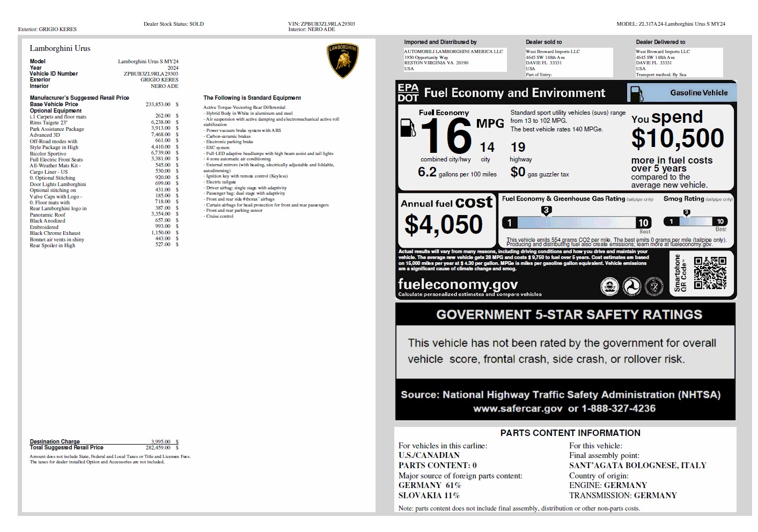Open www.safercar.gov link
758x532 pixels.
[x=518, y=408]
